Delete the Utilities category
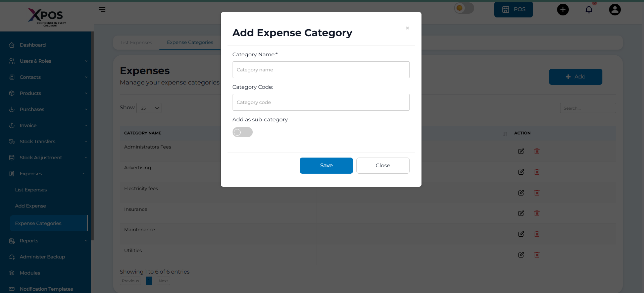Image resolution: width=644 pixels, height=293 pixels. coord(537,255)
